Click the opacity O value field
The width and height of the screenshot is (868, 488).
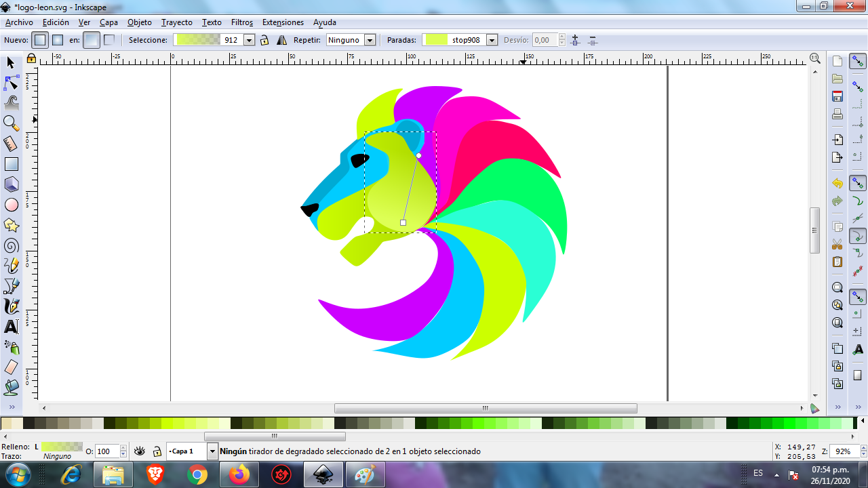pos(107,451)
